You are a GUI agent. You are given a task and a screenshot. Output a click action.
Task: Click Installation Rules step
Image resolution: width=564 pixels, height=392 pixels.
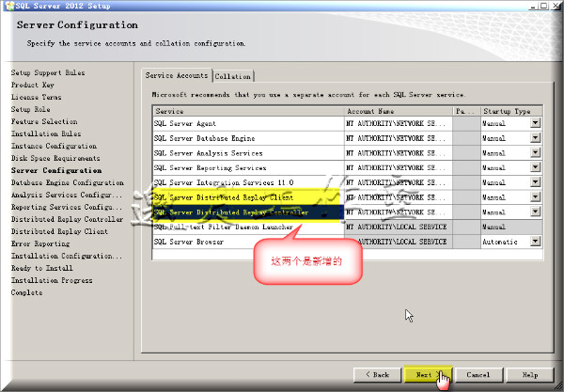click(46, 133)
